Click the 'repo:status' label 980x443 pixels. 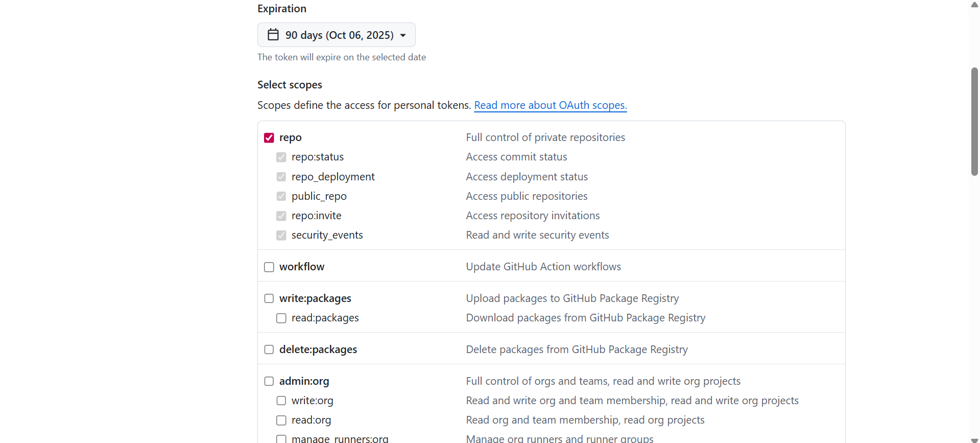click(318, 157)
